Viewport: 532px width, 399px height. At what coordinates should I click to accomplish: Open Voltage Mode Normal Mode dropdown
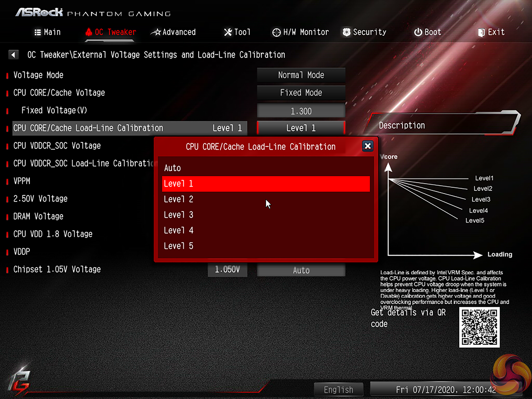tap(301, 75)
